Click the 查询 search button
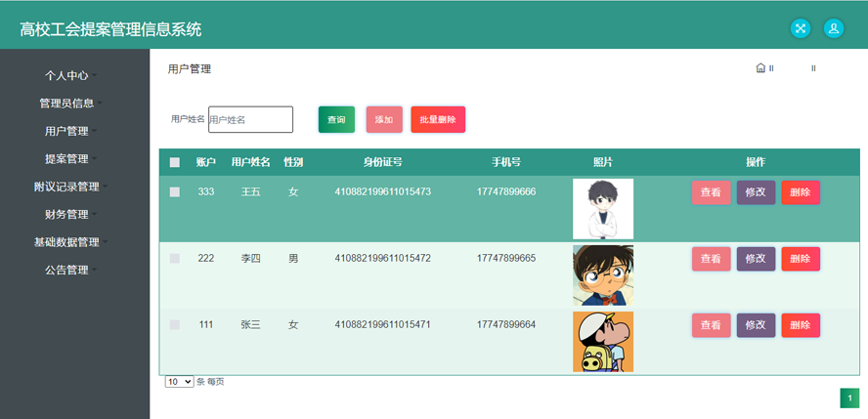This screenshot has width=868, height=419. [336, 119]
